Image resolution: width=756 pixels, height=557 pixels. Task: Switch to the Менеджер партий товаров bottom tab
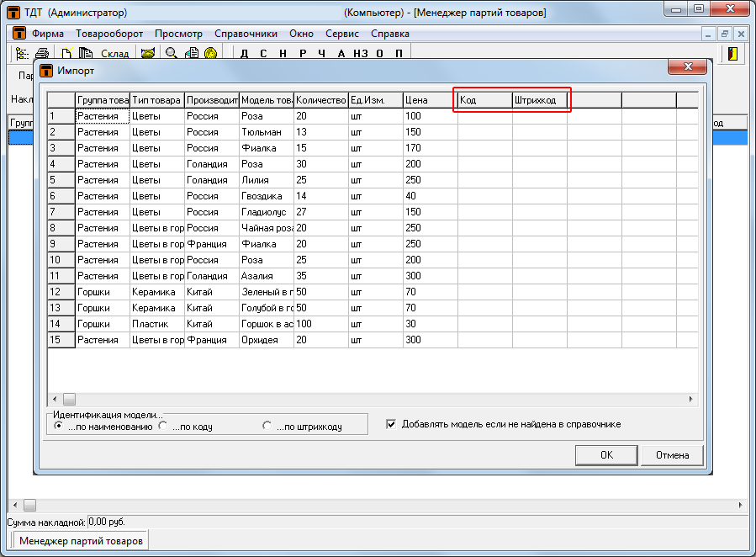click(81, 541)
